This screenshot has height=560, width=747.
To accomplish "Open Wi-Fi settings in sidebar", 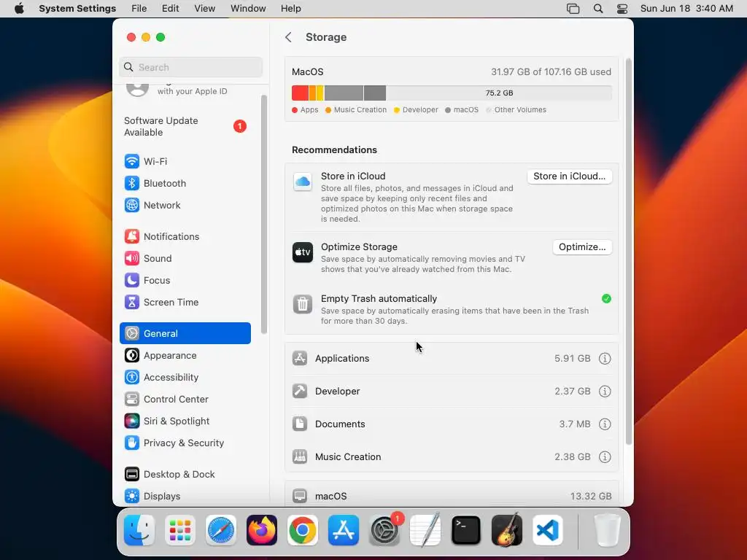I will click(185, 161).
